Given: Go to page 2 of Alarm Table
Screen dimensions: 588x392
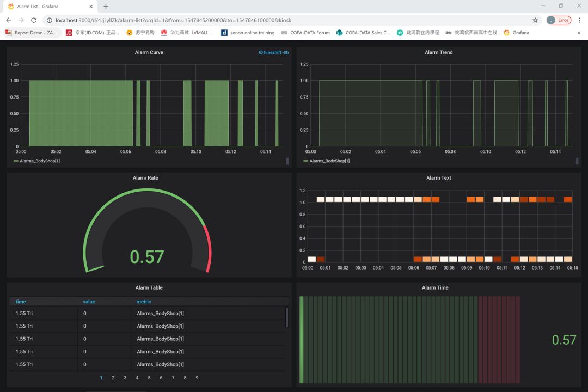Looking at the screenshot, I should (x=113, y=378).
